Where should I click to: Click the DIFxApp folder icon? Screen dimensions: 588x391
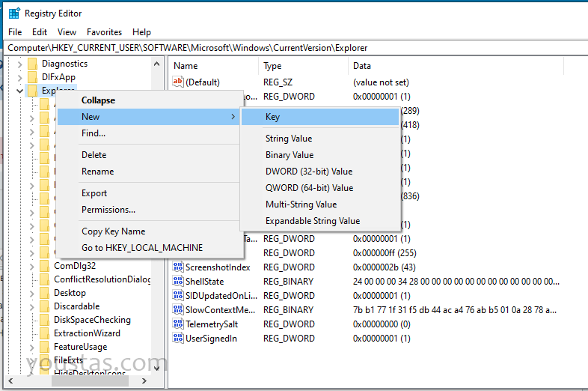[33, 77]
